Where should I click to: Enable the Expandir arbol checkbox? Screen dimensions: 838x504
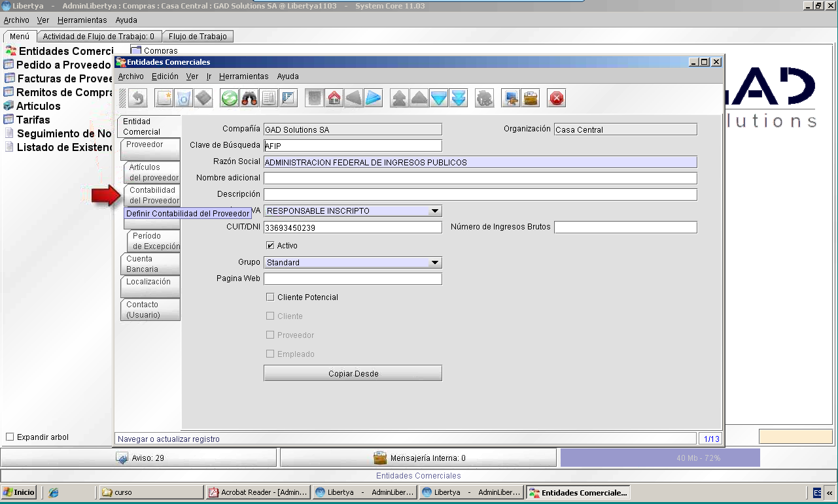click(10, 437)
